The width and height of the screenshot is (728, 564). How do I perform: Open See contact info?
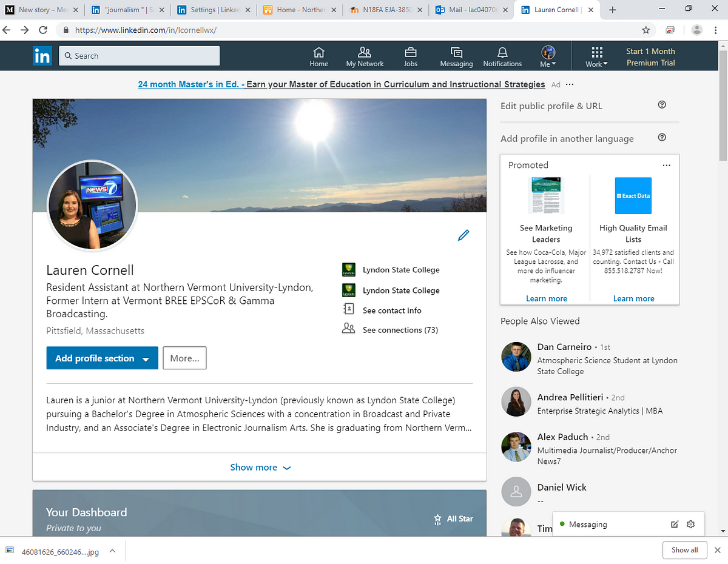(x=391, y=311)
